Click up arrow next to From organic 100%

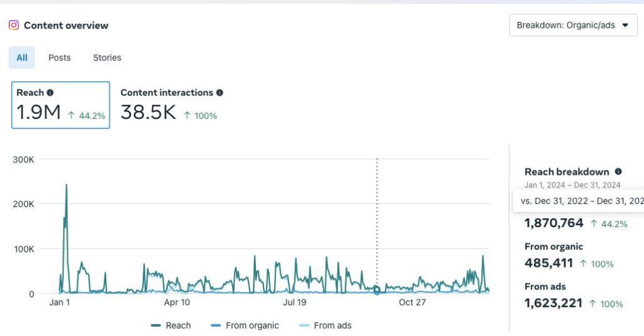(x=582, y=264)
